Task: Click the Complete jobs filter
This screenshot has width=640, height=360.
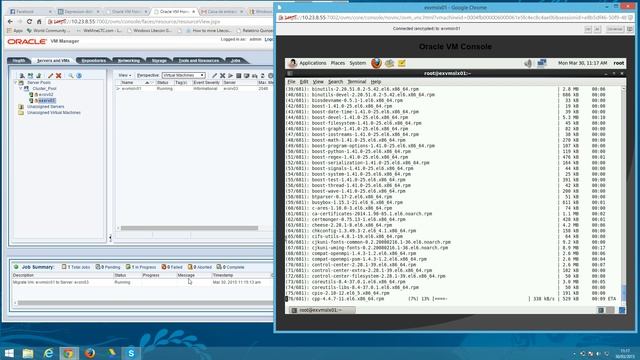Action: (231, 267)
